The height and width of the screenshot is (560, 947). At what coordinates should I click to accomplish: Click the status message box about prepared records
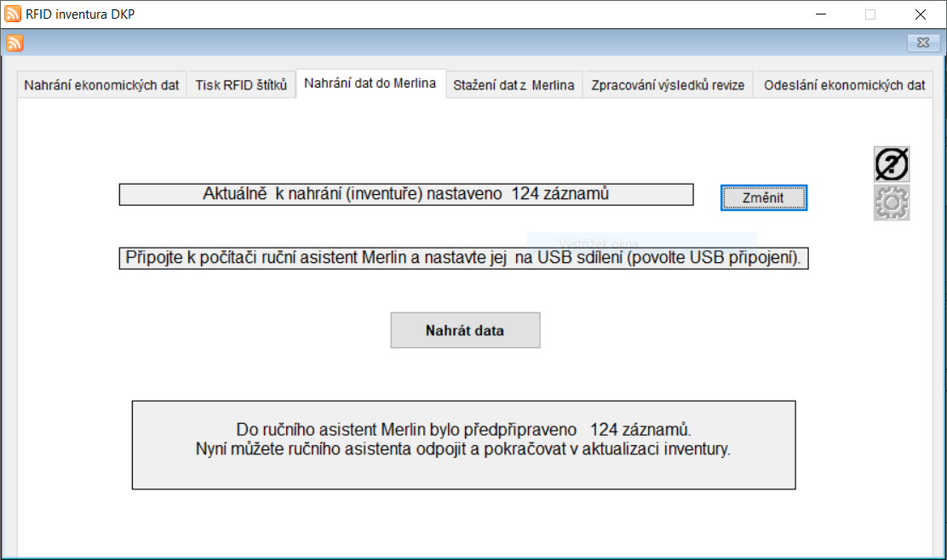click(x=463, y=445)
